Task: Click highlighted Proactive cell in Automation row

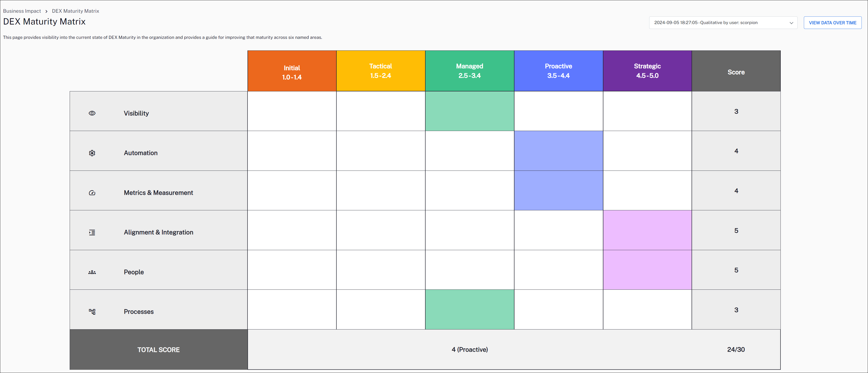Action: click(x=558, y=151)
